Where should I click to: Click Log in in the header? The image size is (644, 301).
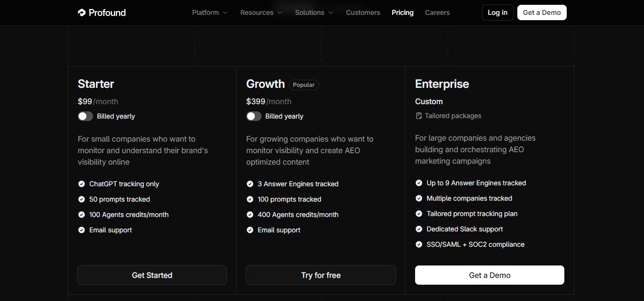coord(498,12)
